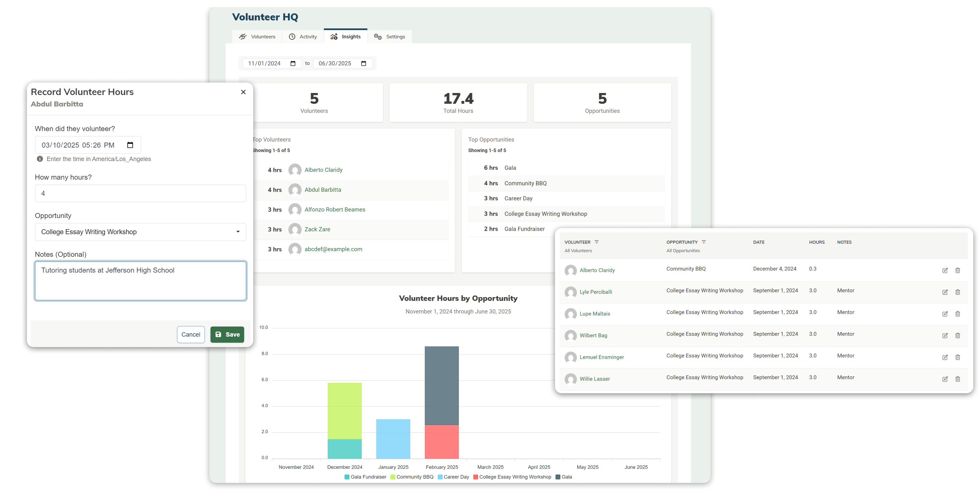Screen dimensions: 980x495
Task: Open calendar icon in volunteer date field
Action: [130, 145]
